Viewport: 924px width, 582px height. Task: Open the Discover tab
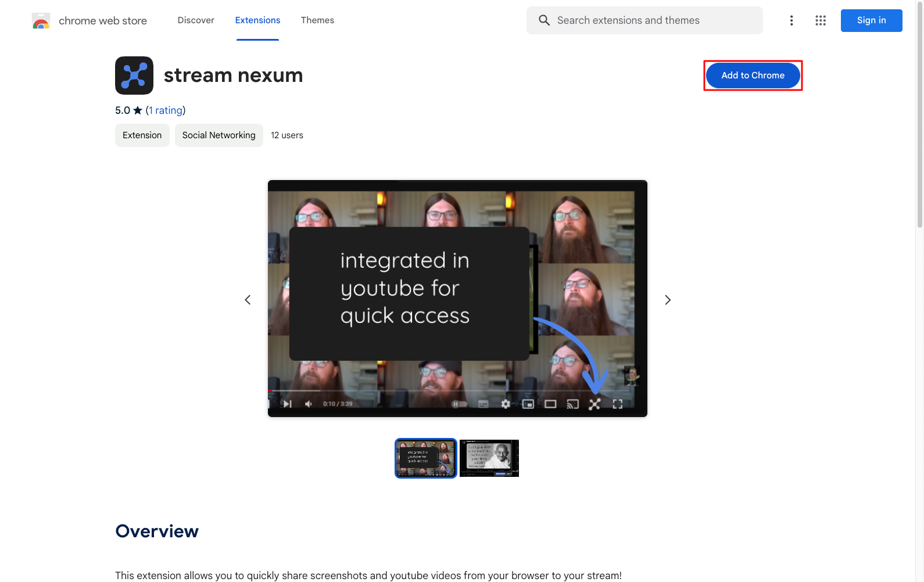pyautogui.click(x=196, y=20)
